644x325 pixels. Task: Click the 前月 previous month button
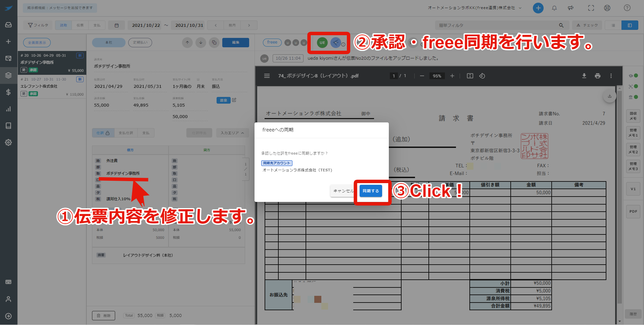tap(232, 25)
